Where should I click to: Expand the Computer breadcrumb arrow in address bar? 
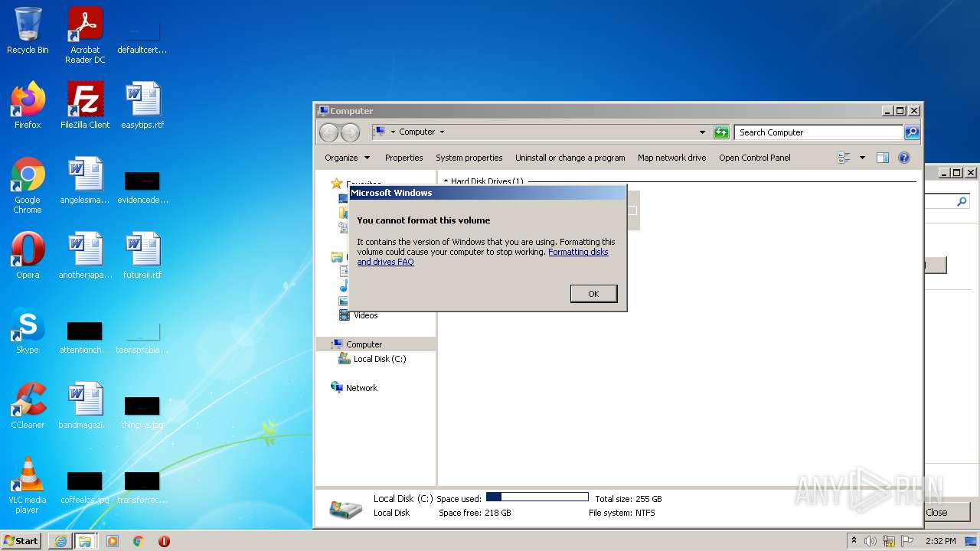point(442,132)
